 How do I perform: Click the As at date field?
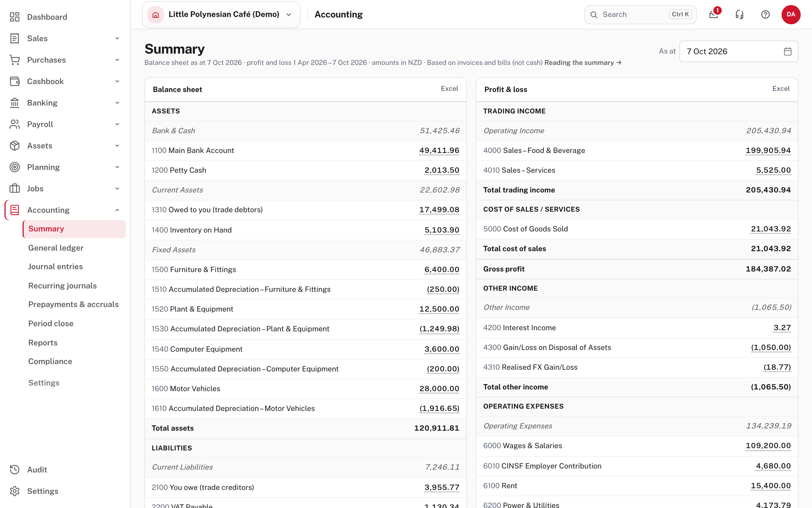click(738, 51)
